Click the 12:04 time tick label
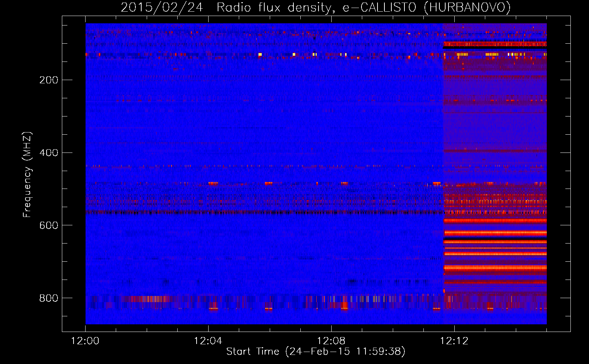589x364 pixels. [208, 341]
